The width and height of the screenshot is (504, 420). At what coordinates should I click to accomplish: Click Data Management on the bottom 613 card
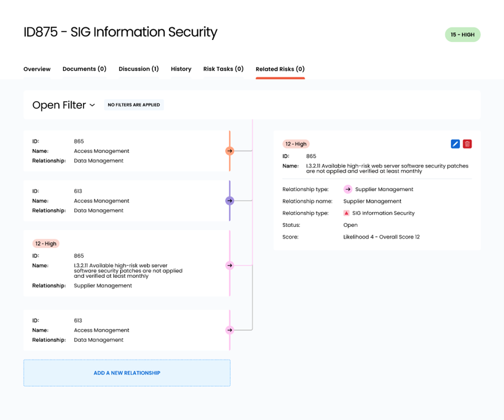click(x=99, y=340)
